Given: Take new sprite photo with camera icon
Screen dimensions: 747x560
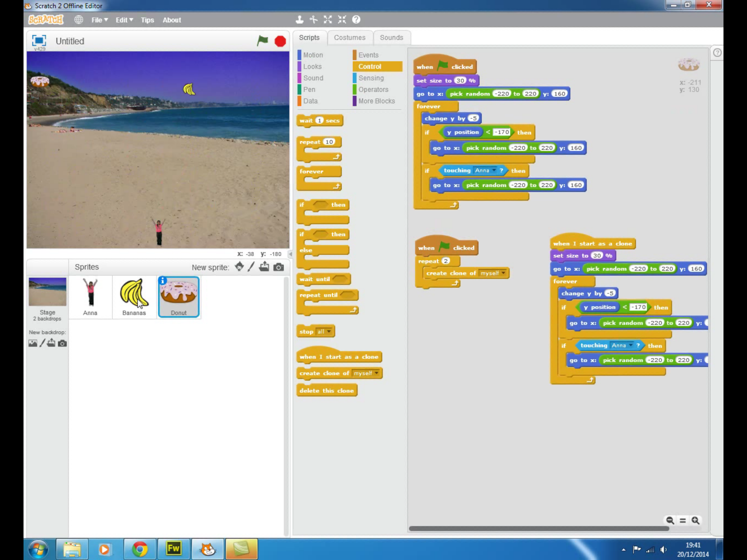Looking at the screenshot, I should coord(279,267).
